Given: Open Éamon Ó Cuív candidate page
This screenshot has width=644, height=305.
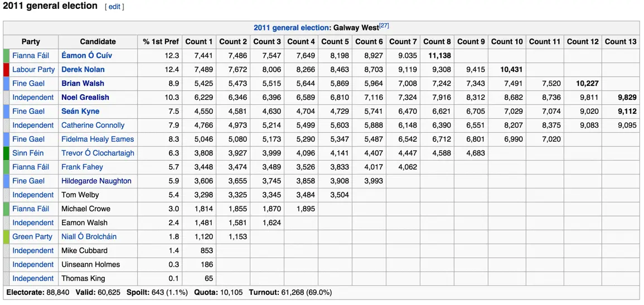Looking at the screenshot, I should coord(86,55).
